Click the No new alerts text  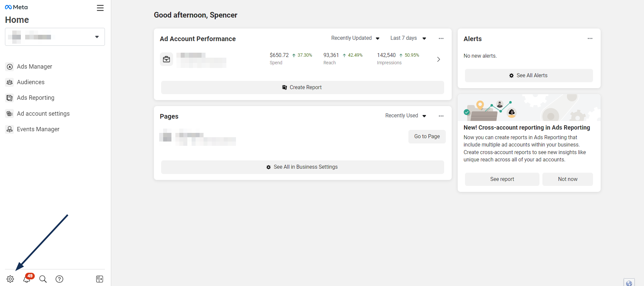(480, 56)
